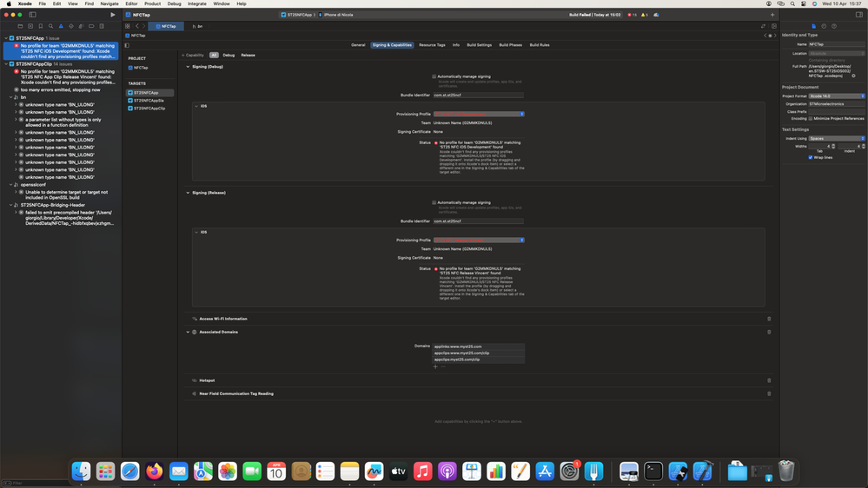Delete the Associated Domains capability
Screen dimensions: 868x488
(x=769, y=332)
